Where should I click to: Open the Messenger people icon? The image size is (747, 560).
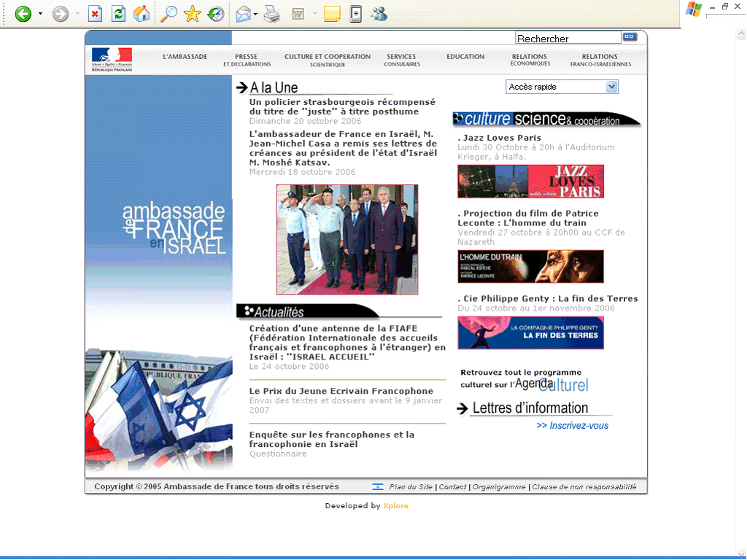point(379,14)
